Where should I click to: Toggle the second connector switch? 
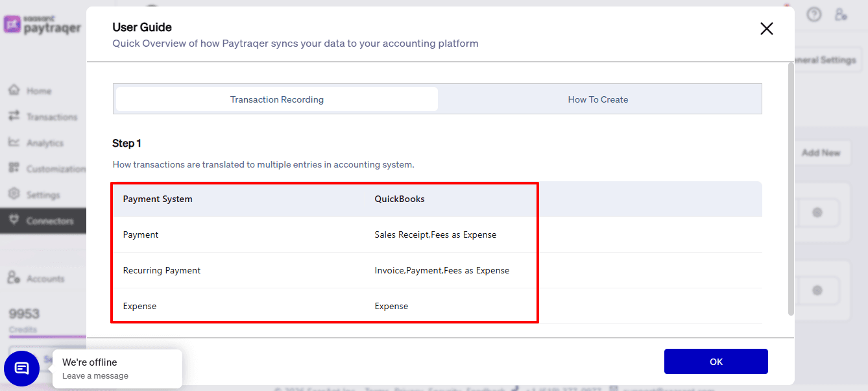pyautogui.click(x=817, y=290)
